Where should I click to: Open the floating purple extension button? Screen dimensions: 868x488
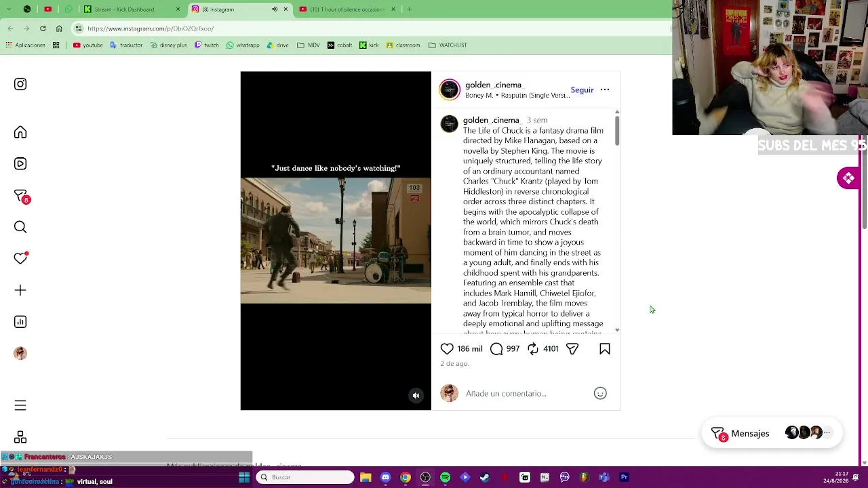click(848, 178)
